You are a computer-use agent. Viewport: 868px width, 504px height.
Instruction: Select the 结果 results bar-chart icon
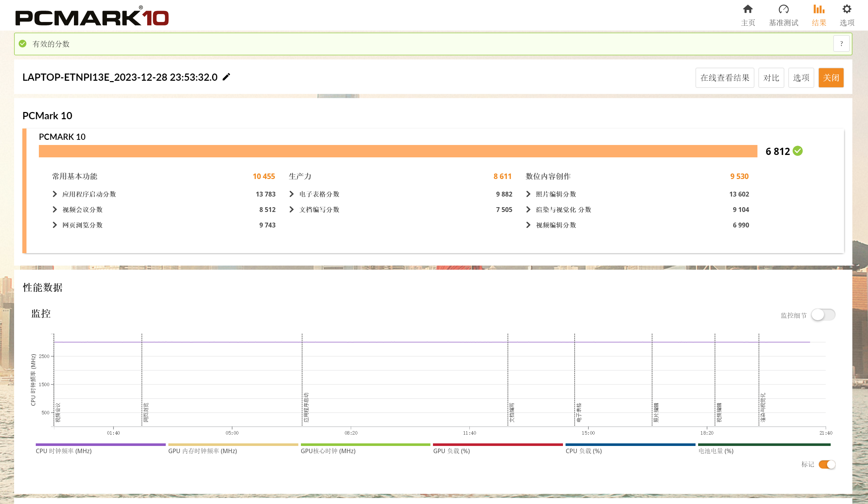click(x=819, y=9)
